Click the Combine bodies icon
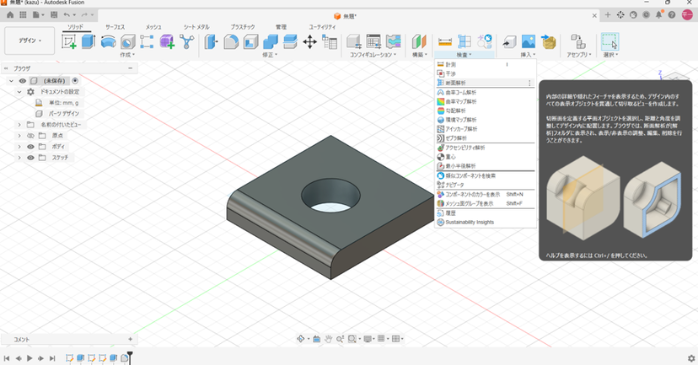The width and height of the screenshot is (698, 365). click(x=270, y=42)
